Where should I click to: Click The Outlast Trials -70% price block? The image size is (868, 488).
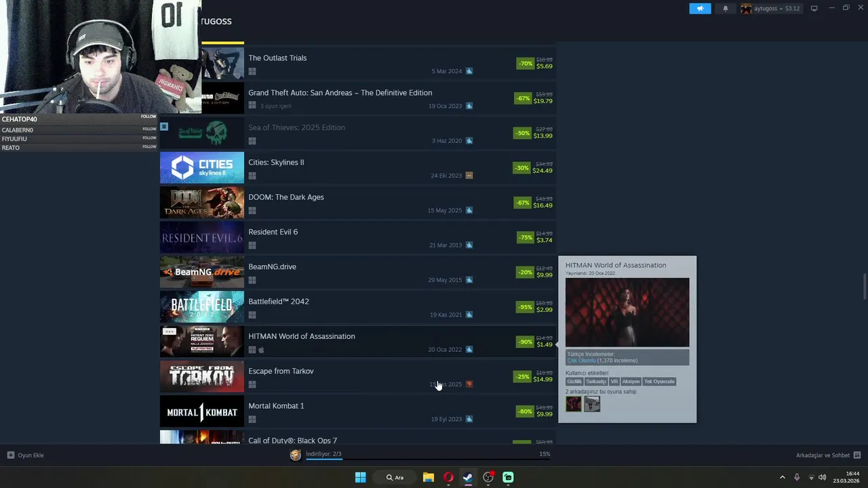pos(534,63)
